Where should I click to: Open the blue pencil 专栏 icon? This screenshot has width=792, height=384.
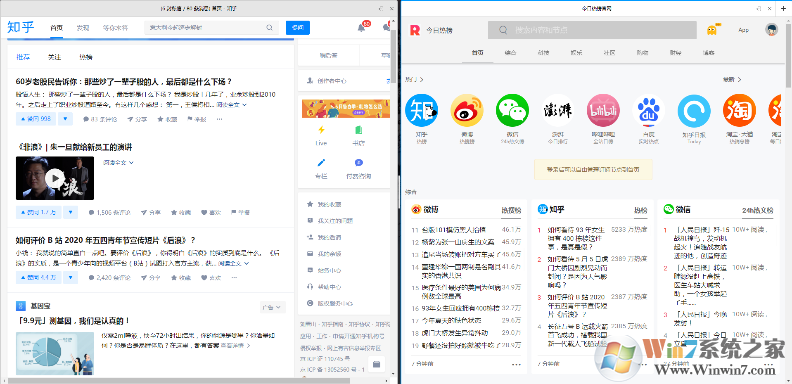(321, 163)
